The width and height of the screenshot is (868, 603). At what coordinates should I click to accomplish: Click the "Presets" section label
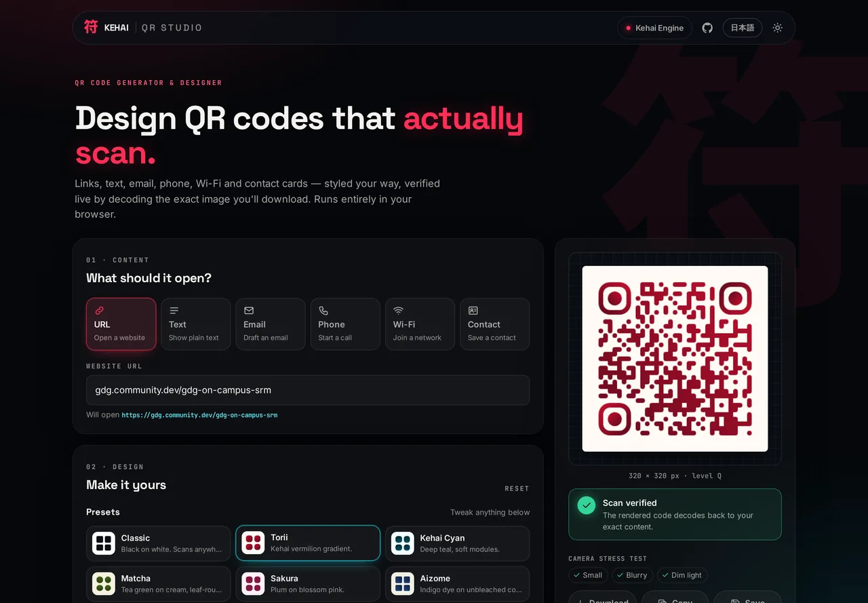[103, 512]
